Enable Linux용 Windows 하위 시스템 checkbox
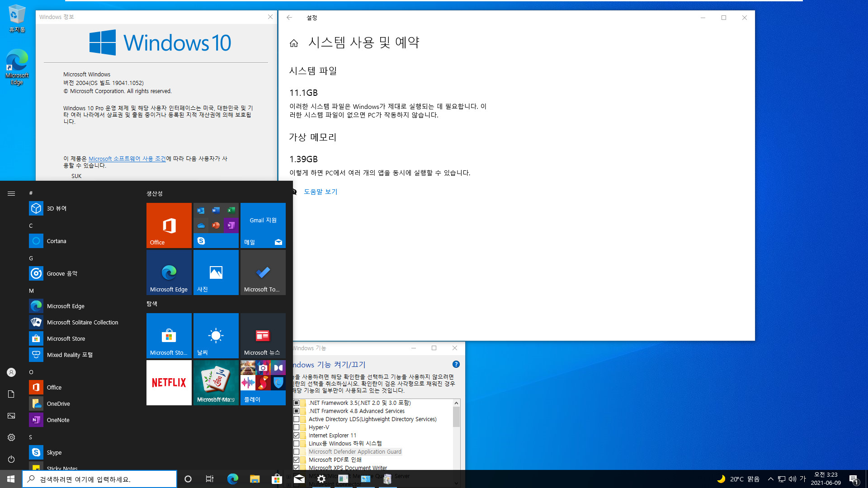The height and width of the screenshot is (488, 868). pyautogui.click(x=297, y=443)
